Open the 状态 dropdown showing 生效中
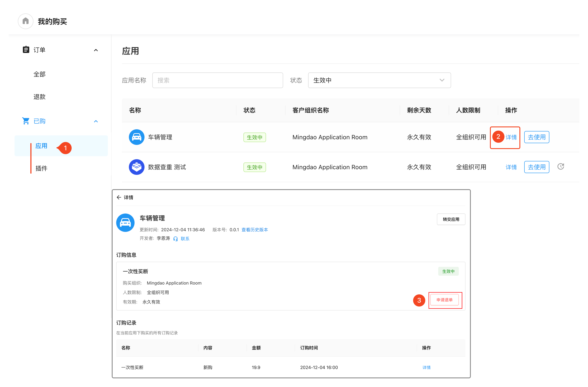 [x=379, y=80]
